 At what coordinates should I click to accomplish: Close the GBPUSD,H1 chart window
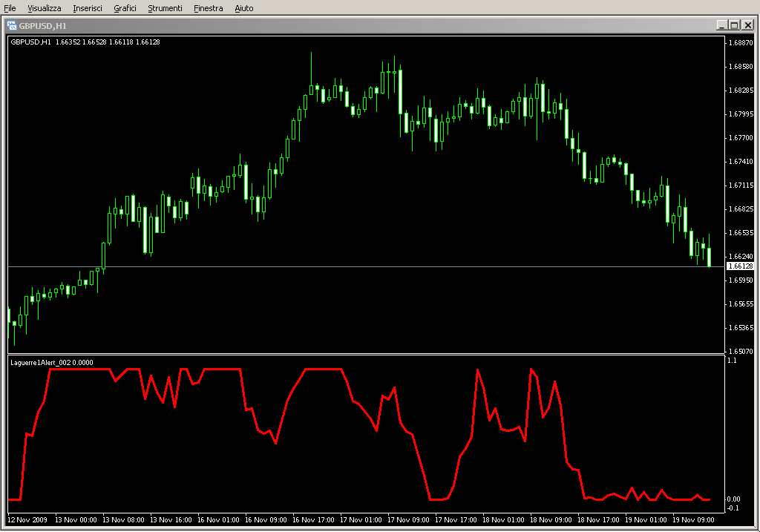747,25
